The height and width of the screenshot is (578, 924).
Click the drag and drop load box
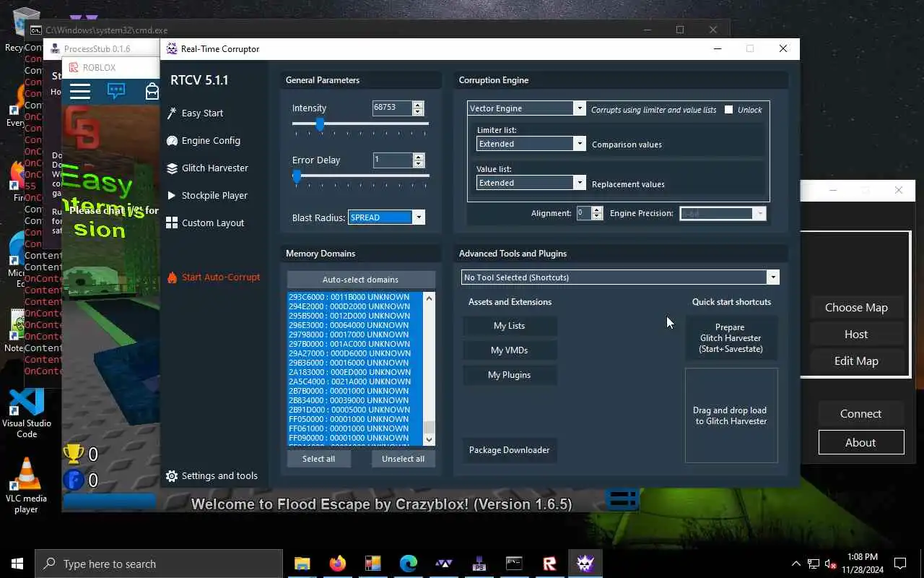click(x=731, y=415)
